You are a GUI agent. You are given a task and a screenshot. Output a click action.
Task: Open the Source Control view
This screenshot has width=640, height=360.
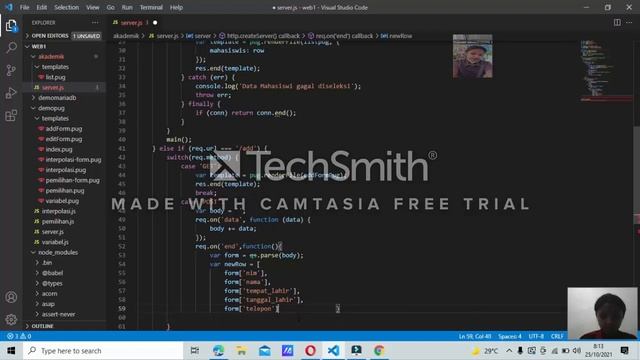[x=11, y=70]
